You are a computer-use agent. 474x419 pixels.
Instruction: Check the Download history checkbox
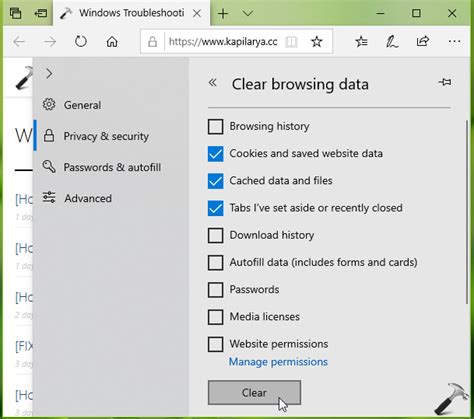[x=215, y=235]
